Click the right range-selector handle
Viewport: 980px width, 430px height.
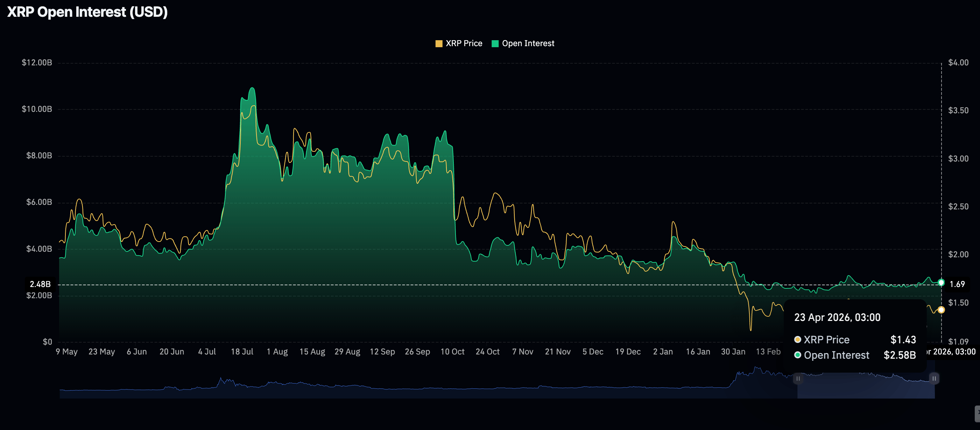(934, 378)
